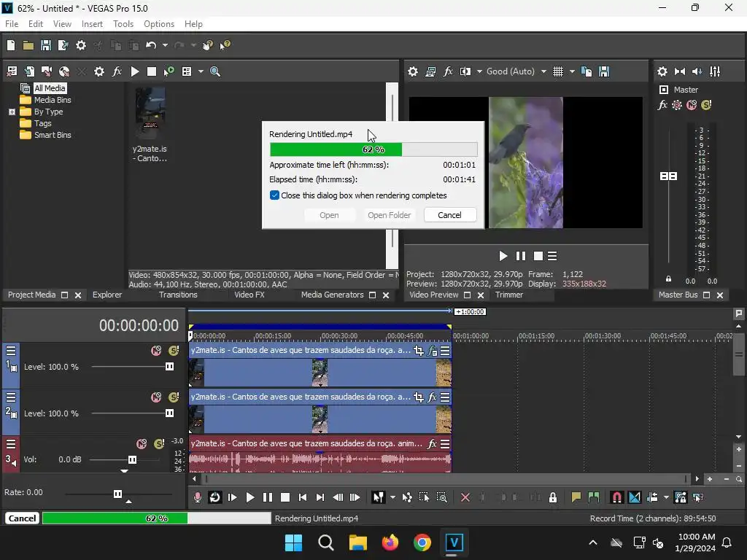Select the y2mate.is media thumbnail
This screenshot has width=747, height=560.
point(150,113)
